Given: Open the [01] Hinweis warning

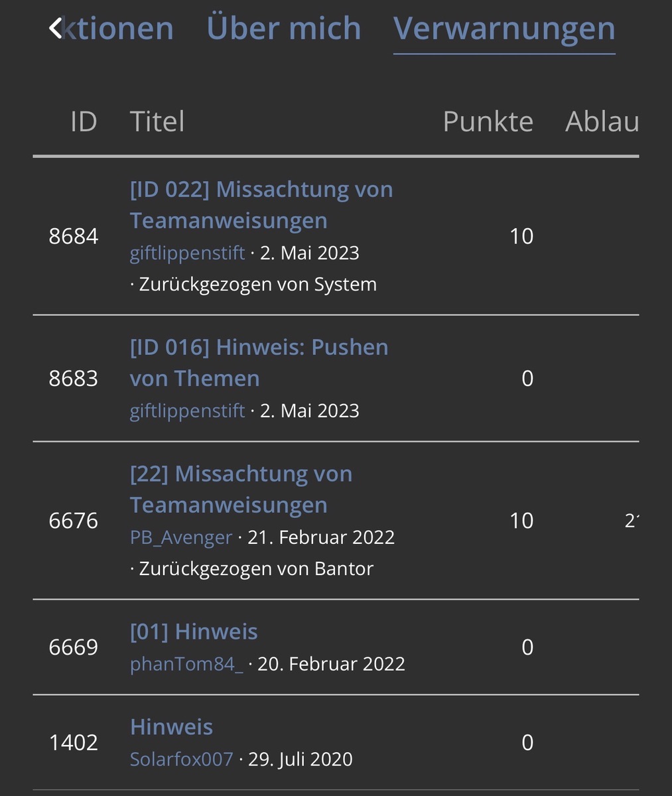Looking at the screenshot, I should (194, 631).
